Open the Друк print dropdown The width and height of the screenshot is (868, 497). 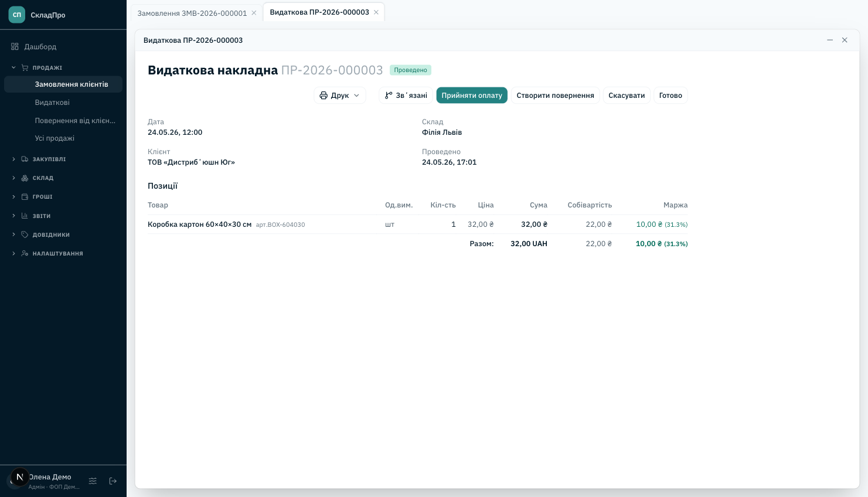(x=340, y=96)
